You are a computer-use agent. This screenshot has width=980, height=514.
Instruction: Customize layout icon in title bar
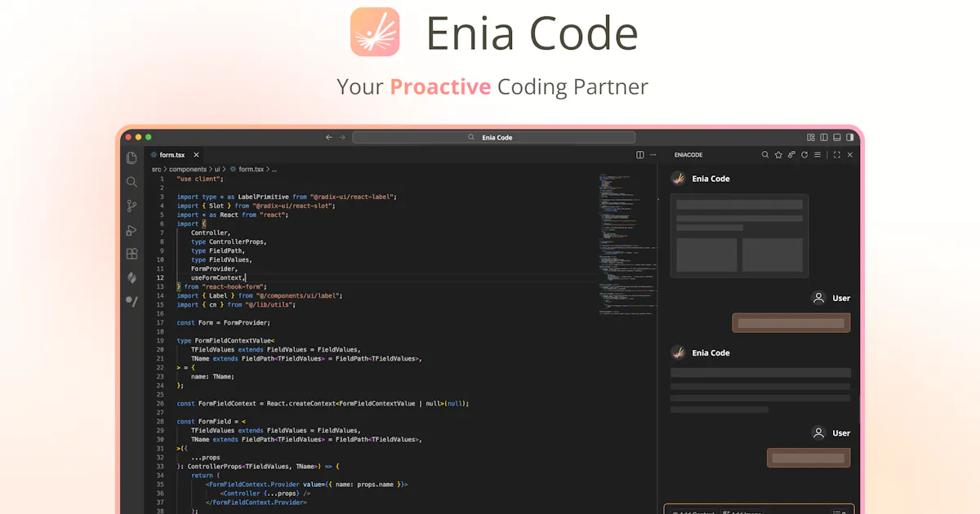tap(811, 138)
